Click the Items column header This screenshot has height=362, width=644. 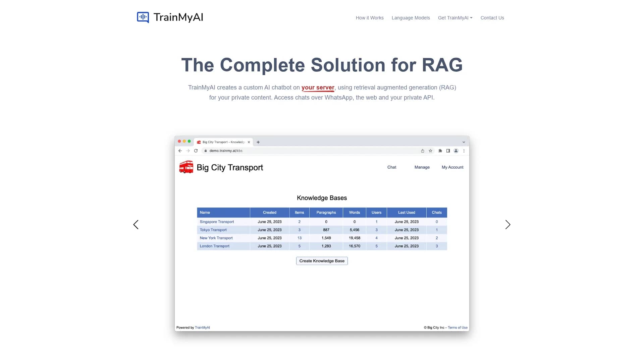tap(300, 213)
